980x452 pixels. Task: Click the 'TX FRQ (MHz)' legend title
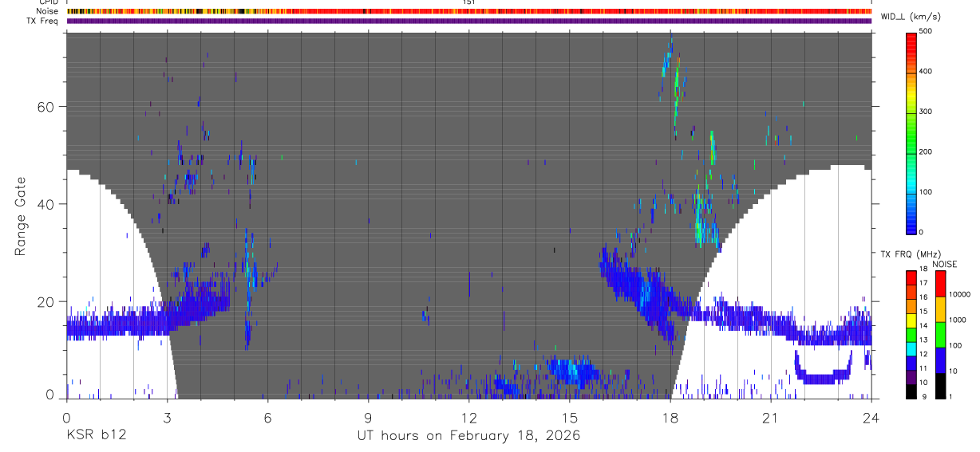[x=911, y=254]
